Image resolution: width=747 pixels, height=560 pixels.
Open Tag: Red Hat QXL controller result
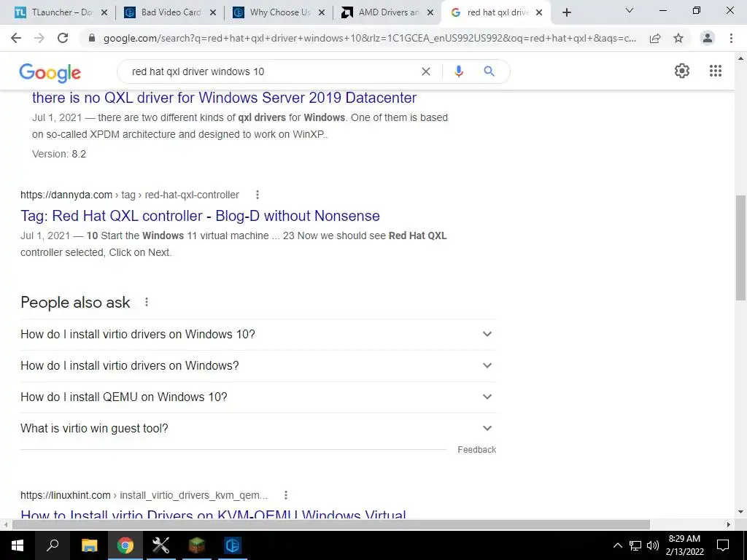[200, 216]
